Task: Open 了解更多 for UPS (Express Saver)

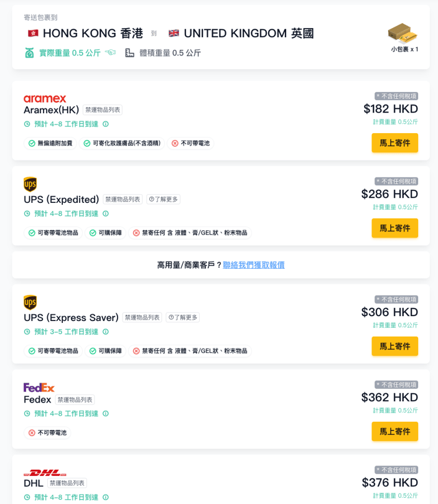Action: pyautogui.click(x=183, y=317)
